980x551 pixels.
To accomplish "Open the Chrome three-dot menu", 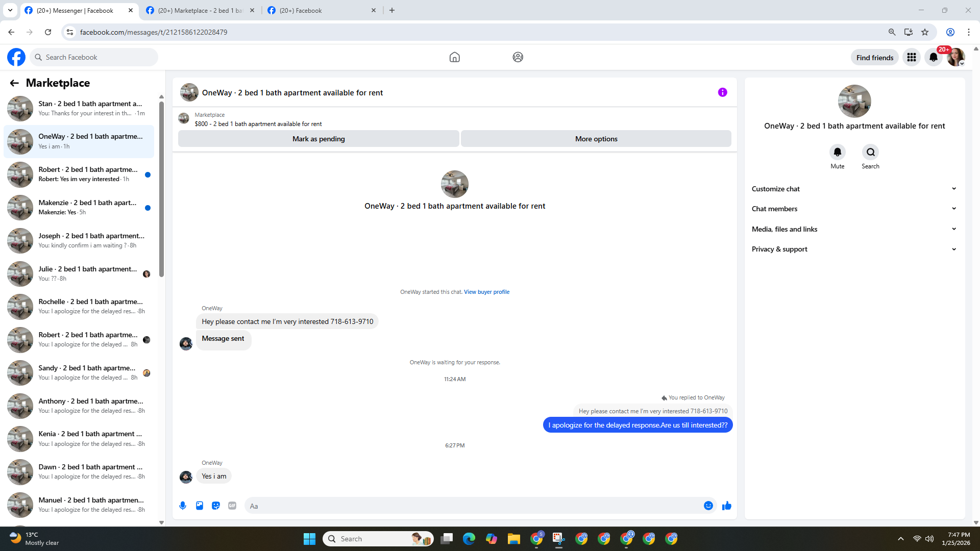I will 969,32.
